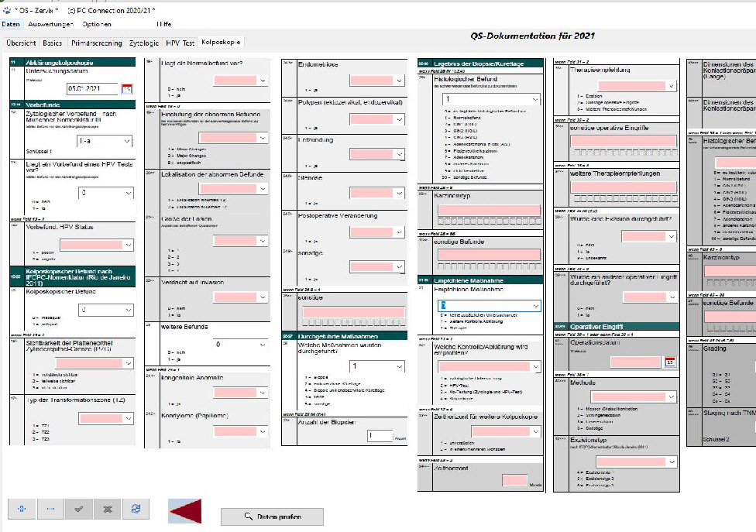Open the HPV Tests Vorbefund dropdown
Viewport: 756px width, 532px height.
tap(105, 193)
